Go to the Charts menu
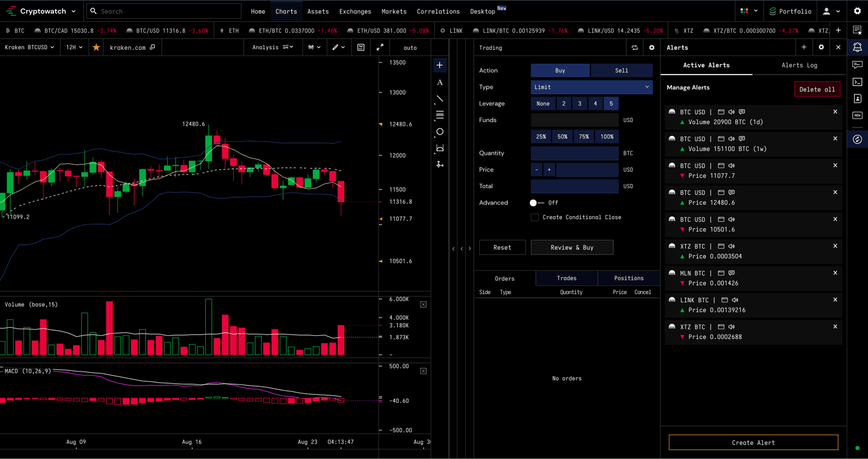The width and height of the screenshot is (868, 459). point(286,12)
